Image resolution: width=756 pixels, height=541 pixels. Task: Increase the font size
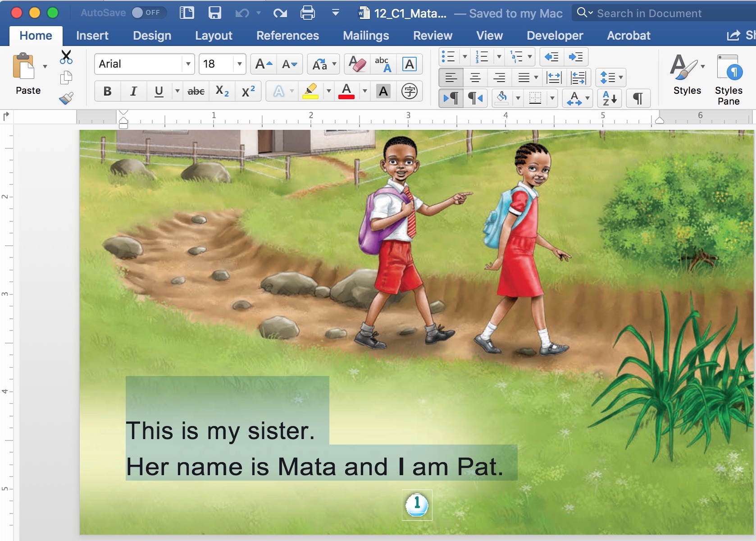click(x=264, y=64)
